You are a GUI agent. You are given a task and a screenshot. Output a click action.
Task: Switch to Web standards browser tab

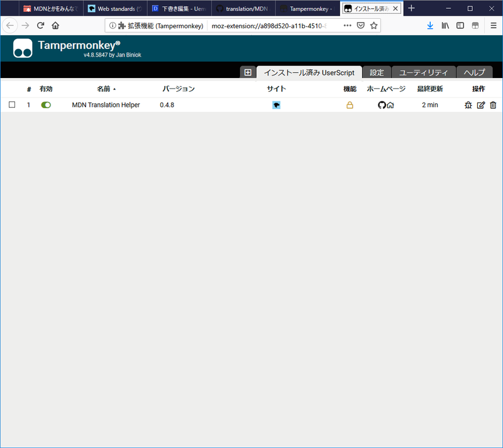coord(115,9)
